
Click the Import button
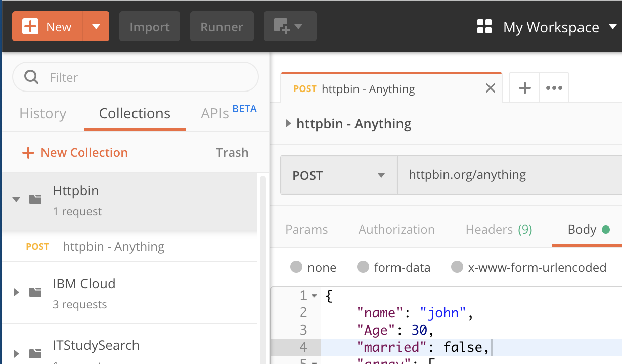click(150, 27)
